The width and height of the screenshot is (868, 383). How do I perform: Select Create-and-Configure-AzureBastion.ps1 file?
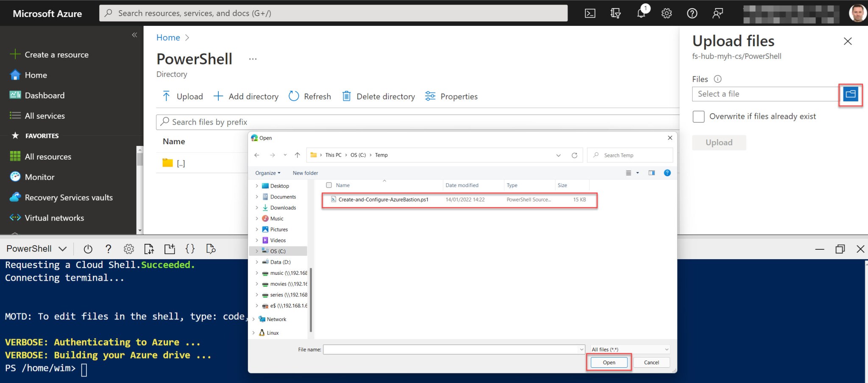(459, 200)
